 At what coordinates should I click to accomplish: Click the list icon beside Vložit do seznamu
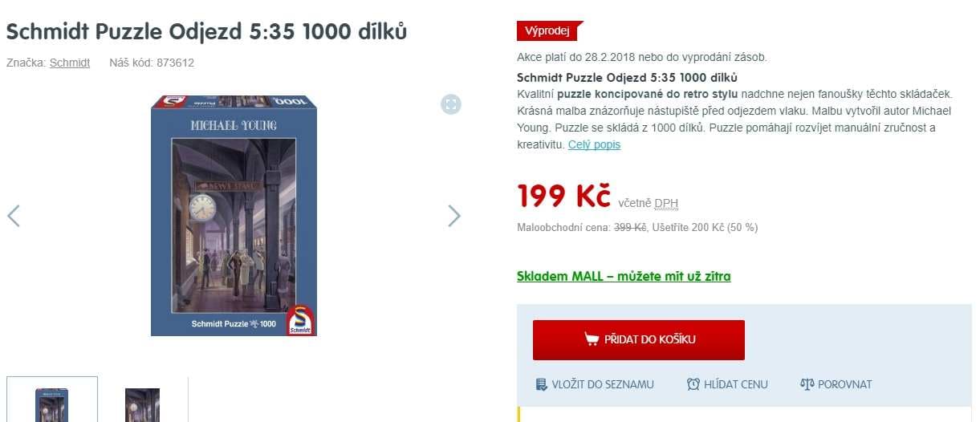tap(542, 384)
